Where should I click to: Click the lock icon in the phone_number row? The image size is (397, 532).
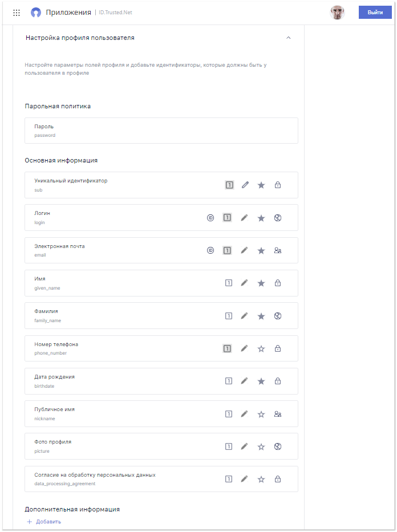click(x=278, y=348)
